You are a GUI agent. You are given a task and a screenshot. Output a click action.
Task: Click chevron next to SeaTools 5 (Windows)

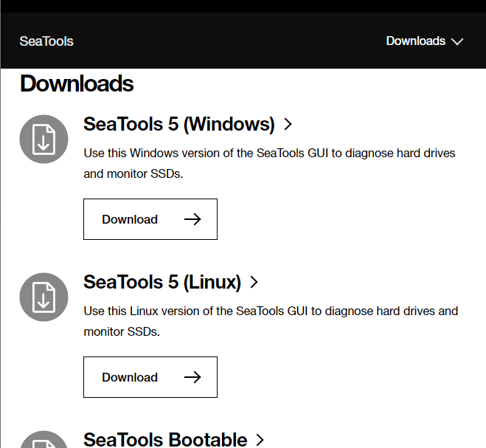[x=288, y=124]
